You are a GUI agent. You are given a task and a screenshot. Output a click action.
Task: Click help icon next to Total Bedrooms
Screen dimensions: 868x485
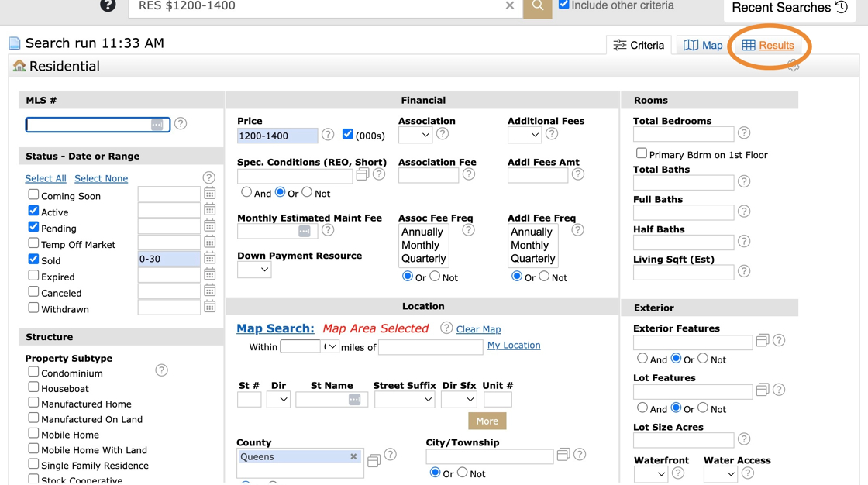pyautogui.click(x=744, y=133)
